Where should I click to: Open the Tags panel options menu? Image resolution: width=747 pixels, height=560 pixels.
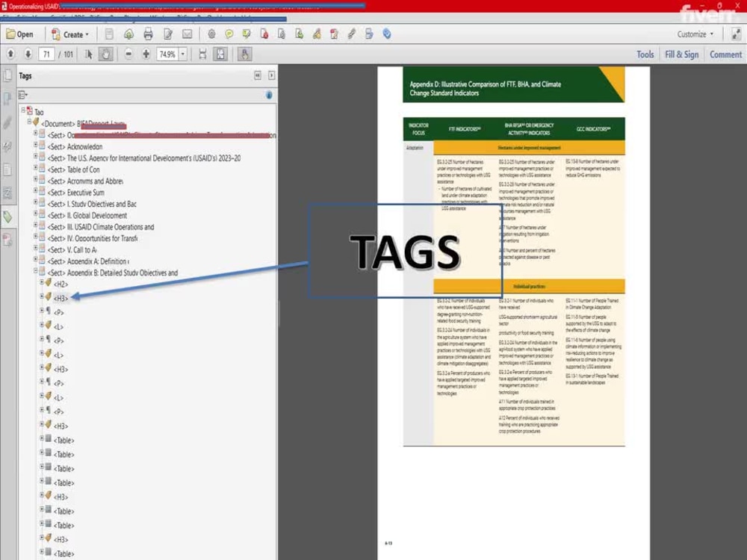(23, 96)
